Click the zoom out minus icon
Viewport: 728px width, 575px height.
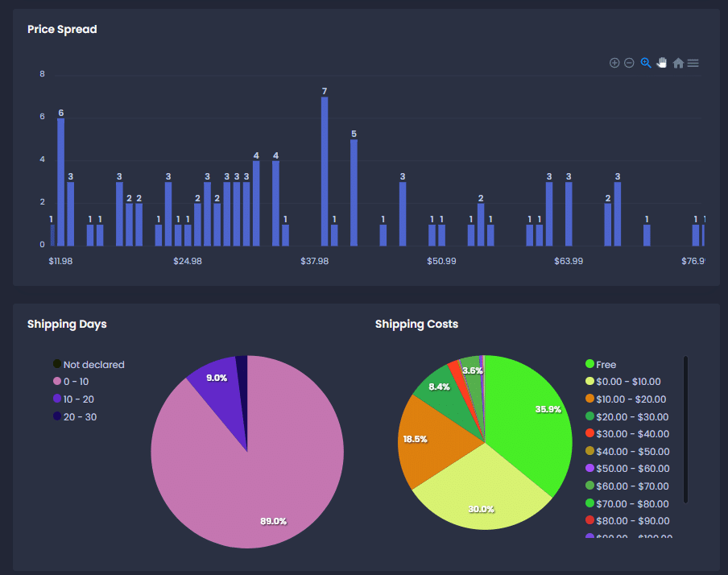pos(629,63)
